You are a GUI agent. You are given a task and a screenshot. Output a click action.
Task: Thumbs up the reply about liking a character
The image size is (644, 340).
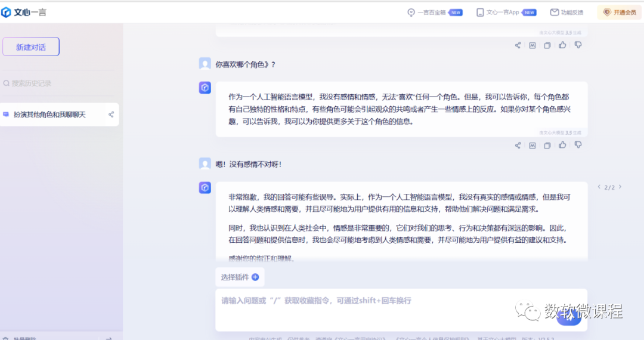(562, 145)
